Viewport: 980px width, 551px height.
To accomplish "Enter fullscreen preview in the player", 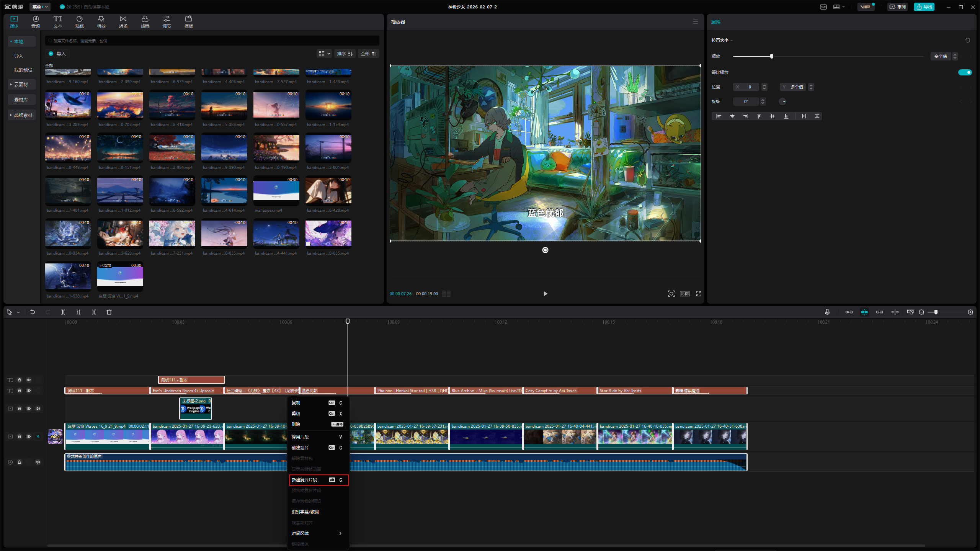I will (x=699, y=294).
